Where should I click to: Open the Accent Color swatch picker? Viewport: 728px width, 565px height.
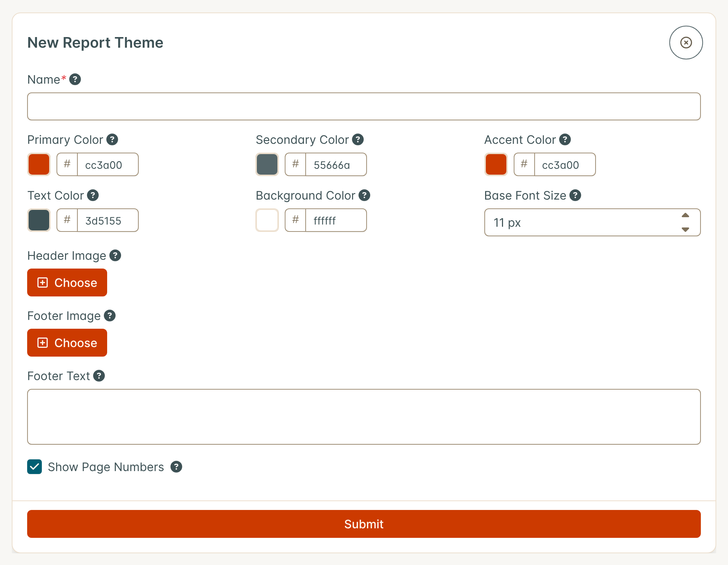point(496,164)
